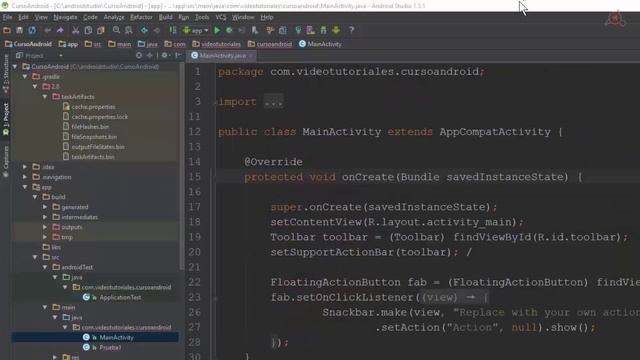Click the Cut scissors icon
The height and width of the screenshot is (360, 640).
pos(76,30)
